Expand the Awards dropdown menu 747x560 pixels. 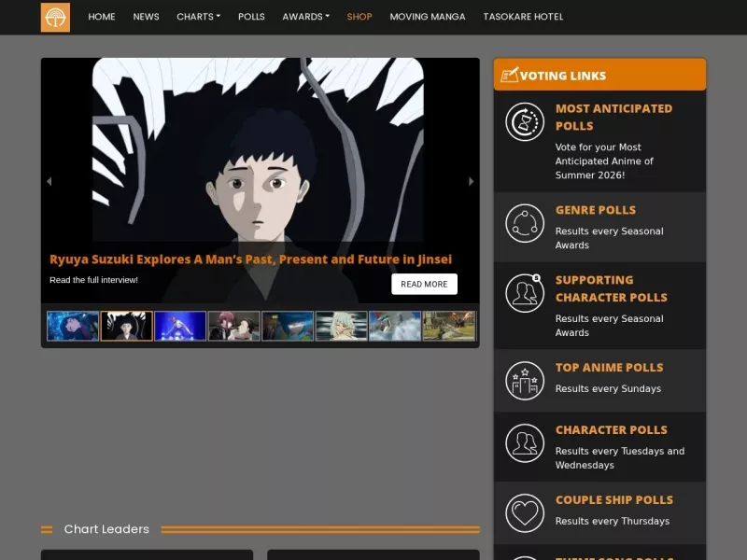click(x=306, y=17)
